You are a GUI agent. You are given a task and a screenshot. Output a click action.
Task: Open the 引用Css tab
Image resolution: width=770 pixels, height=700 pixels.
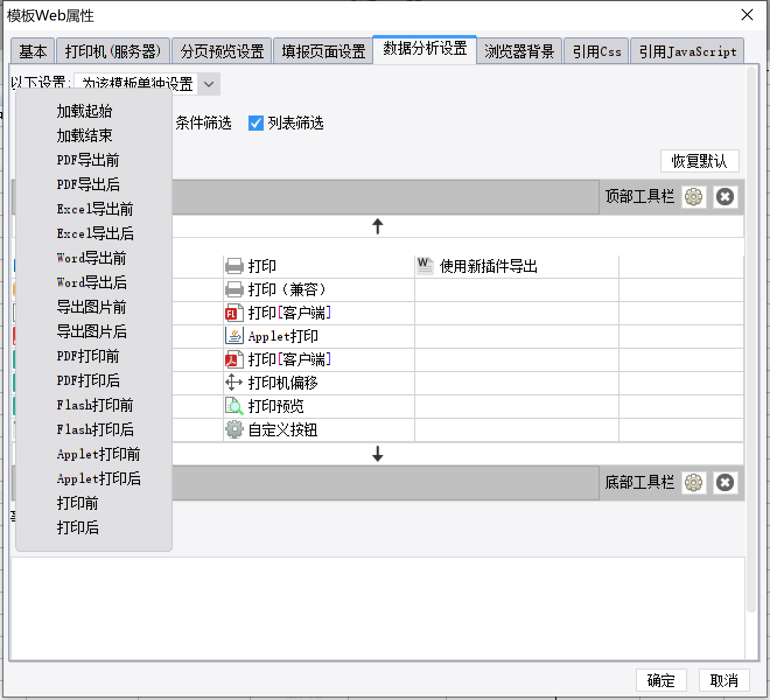(x=597, y=51)
